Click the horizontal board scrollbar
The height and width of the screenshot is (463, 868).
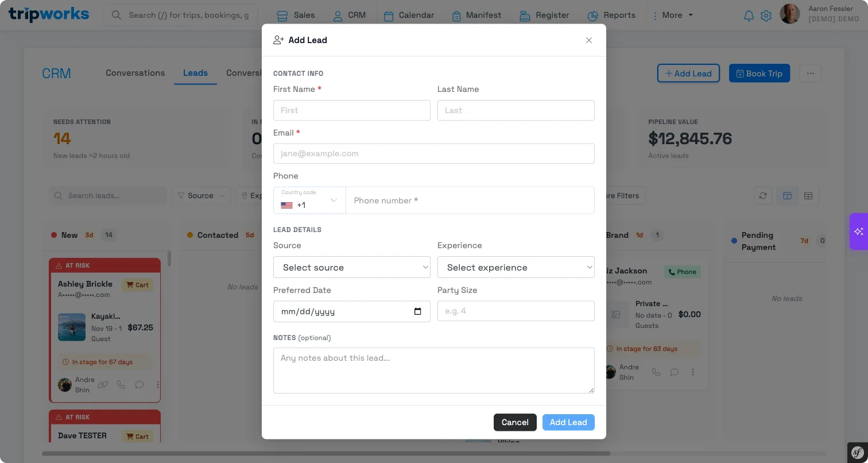click(x=326, y=454)
